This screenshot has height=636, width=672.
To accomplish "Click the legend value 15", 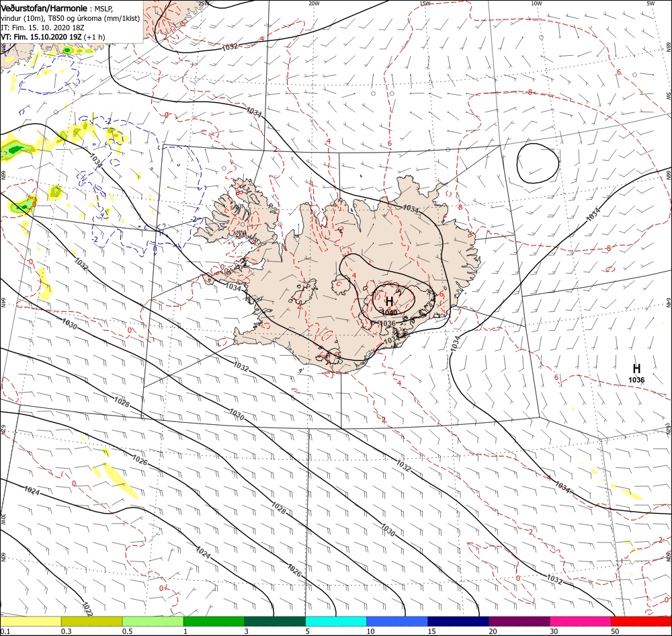I will [431, 631].
